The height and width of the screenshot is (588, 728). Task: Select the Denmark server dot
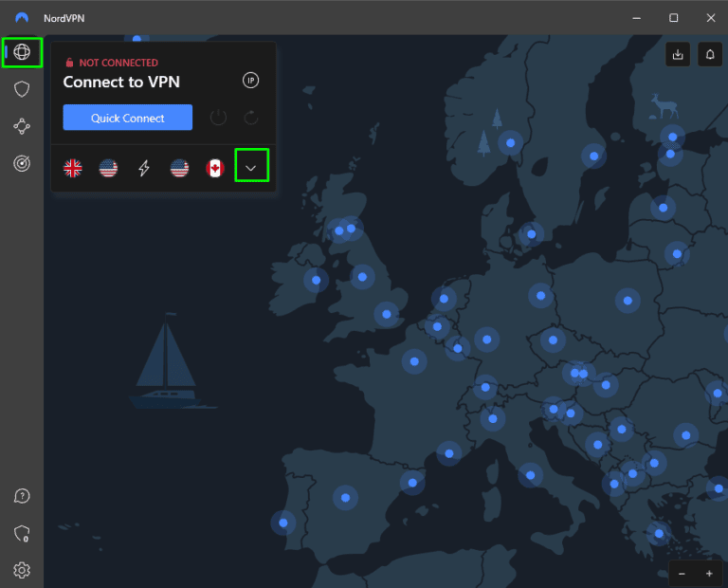[532, 234]
